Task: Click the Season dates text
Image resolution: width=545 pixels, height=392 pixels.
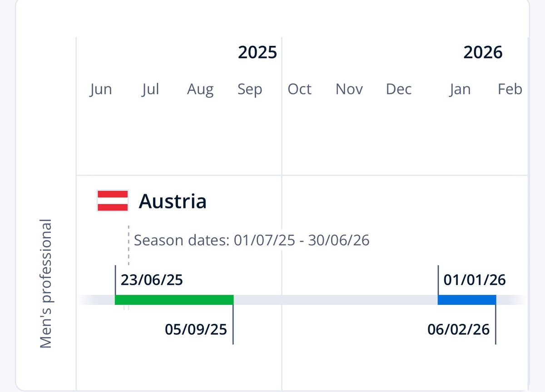Action: tap(252, 240)
